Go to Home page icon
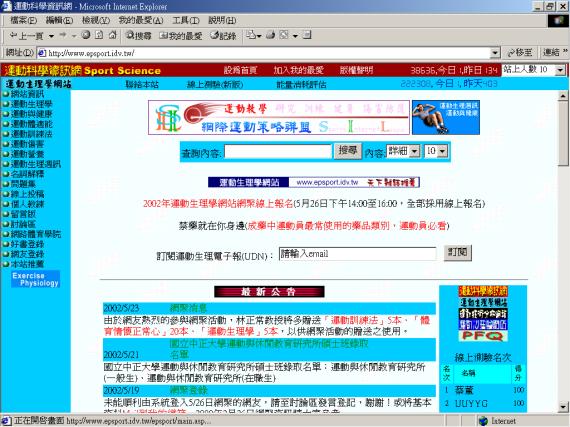 113,35
